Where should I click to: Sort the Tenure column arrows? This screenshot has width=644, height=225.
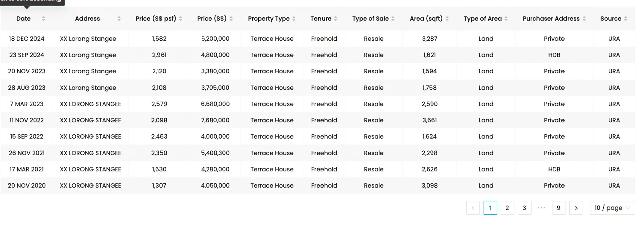[336, 19]
